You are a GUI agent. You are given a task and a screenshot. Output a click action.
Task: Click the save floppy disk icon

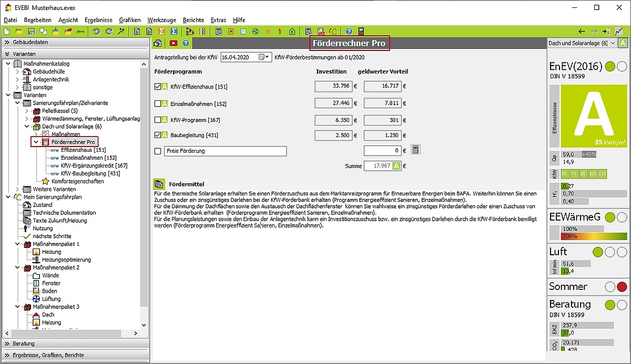tap(31, 32)
